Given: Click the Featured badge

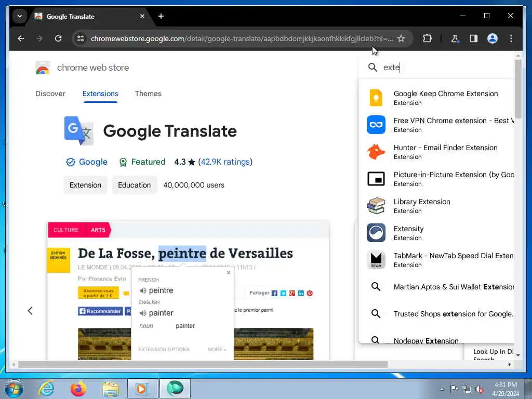Looking at the screenshot, I should pos(142,162).
